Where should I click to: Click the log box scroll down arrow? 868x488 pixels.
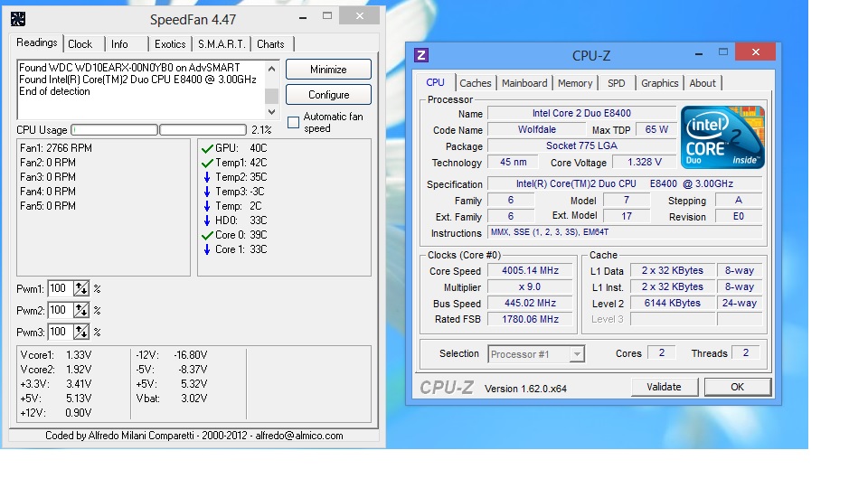(x=271, y=112)
